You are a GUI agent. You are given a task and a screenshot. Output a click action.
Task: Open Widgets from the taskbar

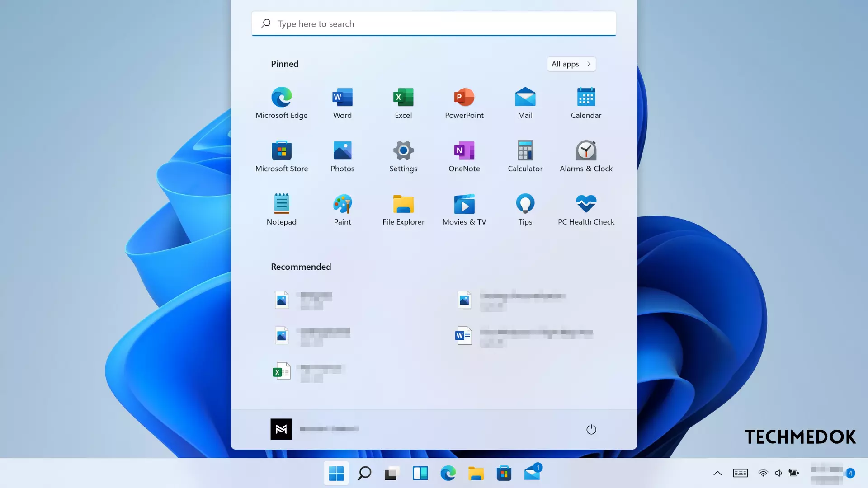(420, 473)
